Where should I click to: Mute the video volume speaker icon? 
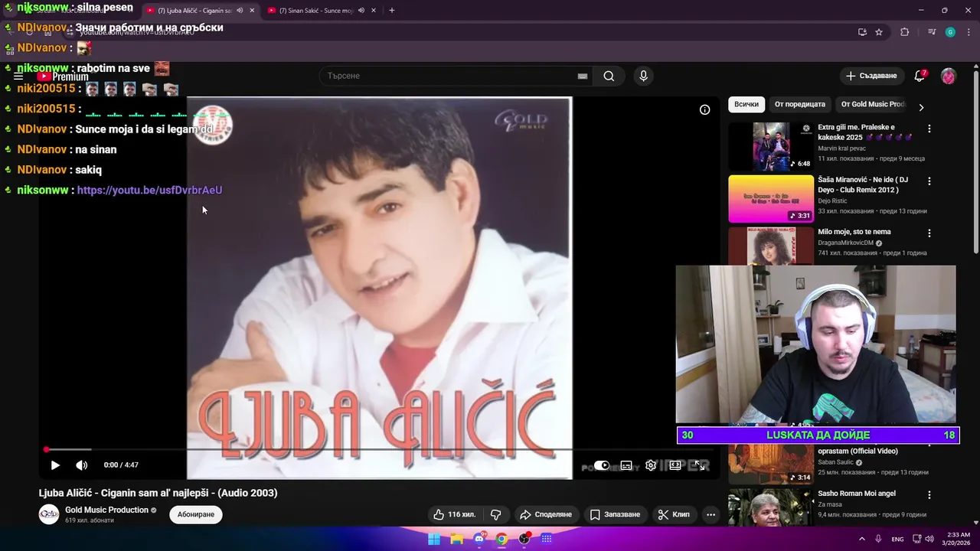(x=82, y=465)
